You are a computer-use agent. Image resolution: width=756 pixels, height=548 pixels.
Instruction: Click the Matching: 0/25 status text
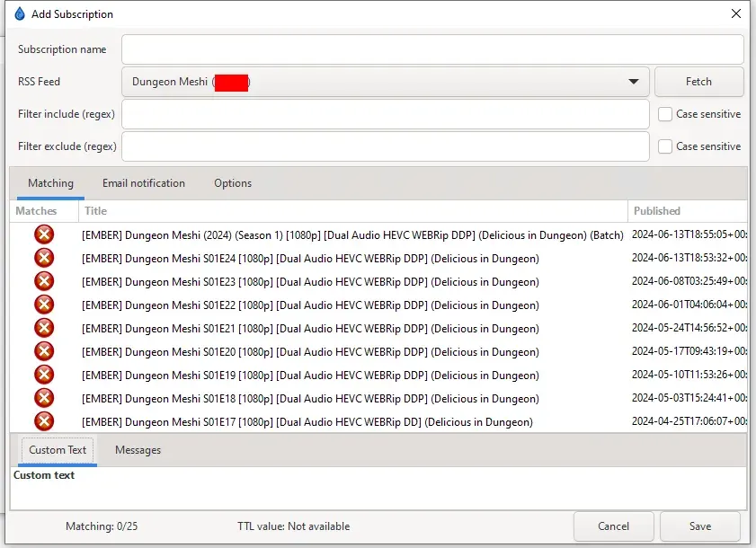(x=102, y=526)
